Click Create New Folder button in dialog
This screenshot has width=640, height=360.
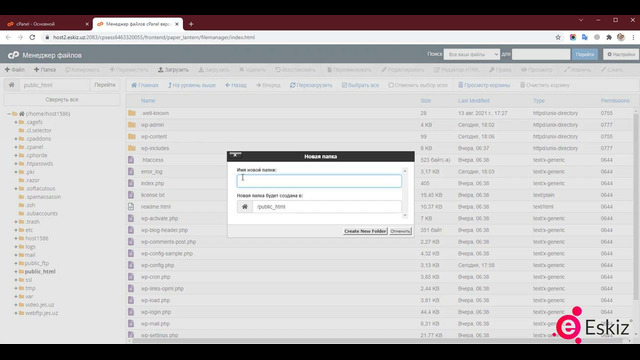(x=365, y=231)
